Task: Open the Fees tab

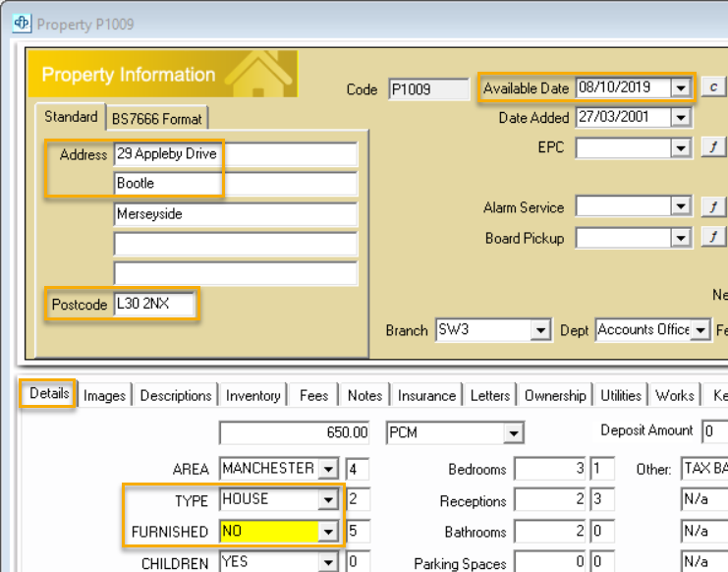Action: [313, 395]
